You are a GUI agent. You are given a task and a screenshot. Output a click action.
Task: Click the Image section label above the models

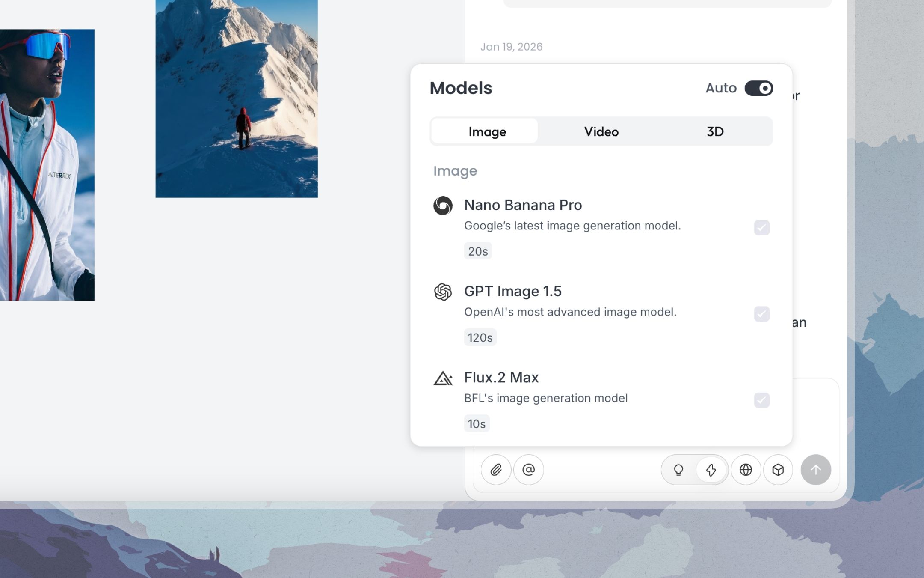[x=455, y=171]
